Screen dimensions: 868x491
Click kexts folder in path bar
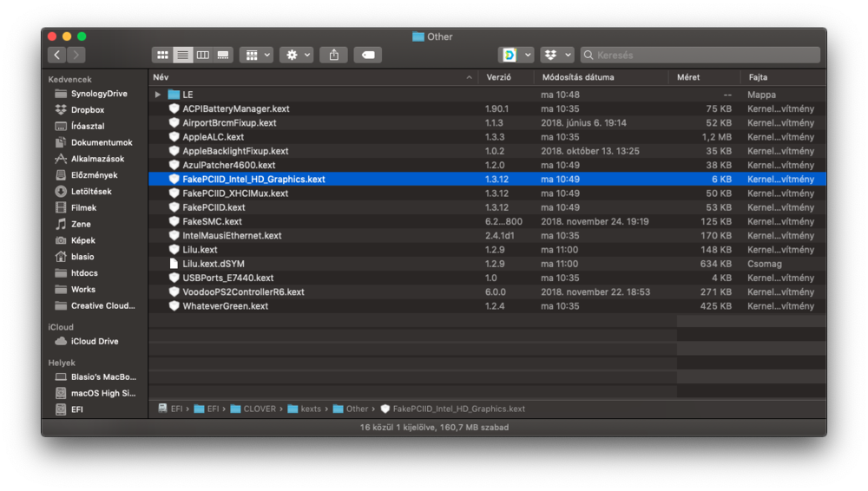point(310,409)
